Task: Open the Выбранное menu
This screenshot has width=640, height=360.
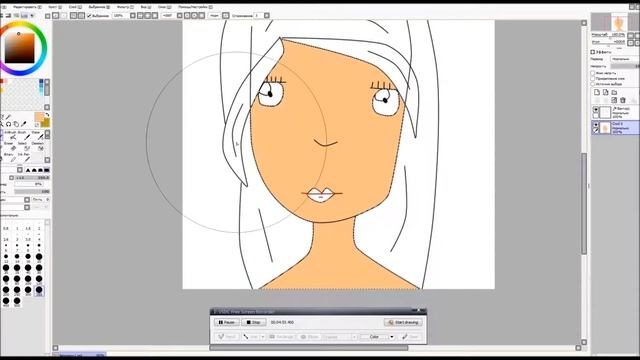Action: 99,7
